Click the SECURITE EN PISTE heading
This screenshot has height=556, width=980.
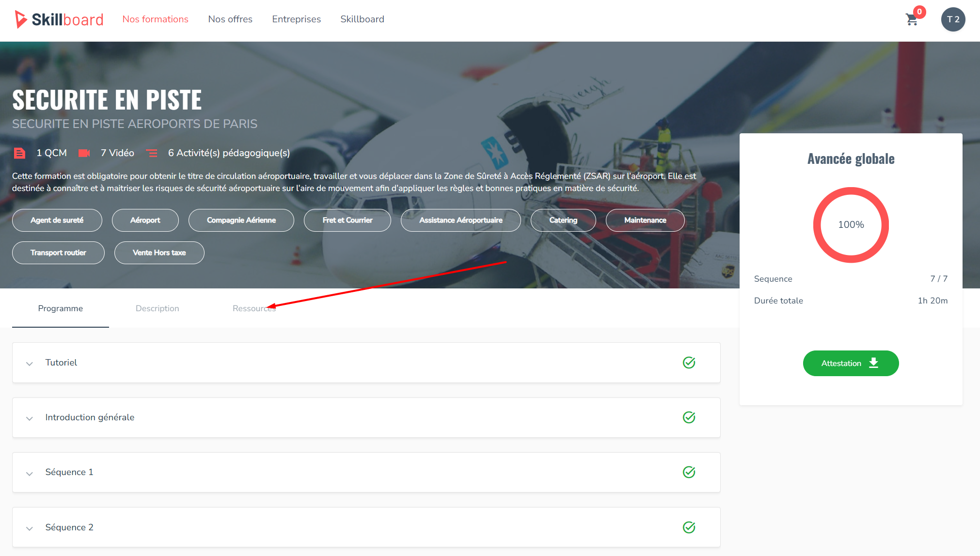[x=107, y=100]
